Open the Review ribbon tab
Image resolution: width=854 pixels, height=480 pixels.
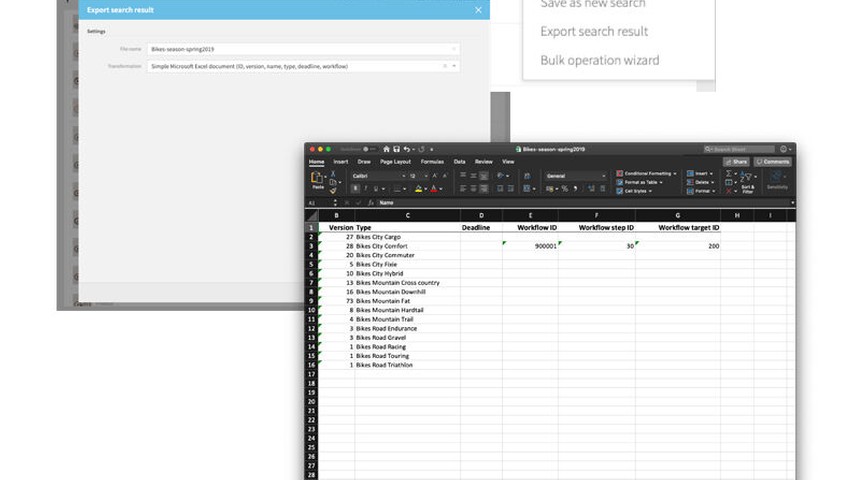coord(483,162)
